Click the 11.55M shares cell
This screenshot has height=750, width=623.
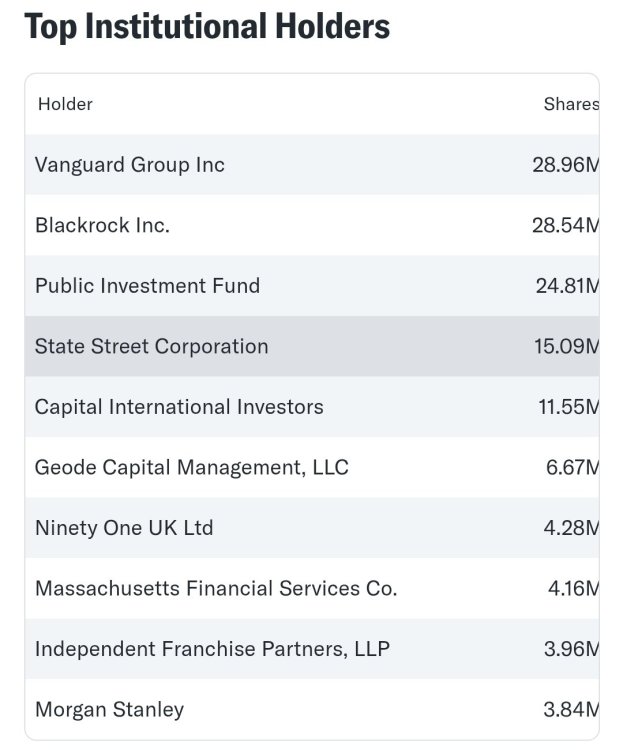click(x=567, y=407)
